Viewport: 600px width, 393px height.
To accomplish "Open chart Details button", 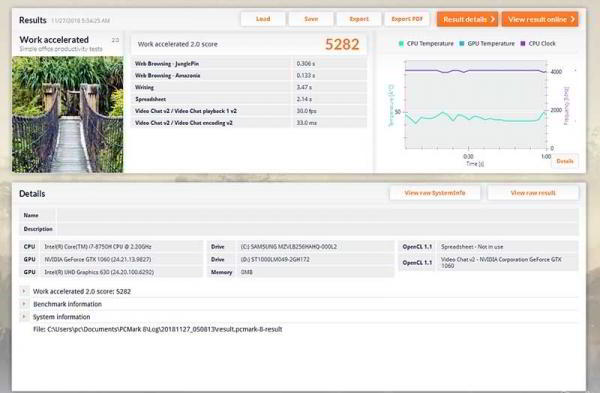I will click(565, 161).
